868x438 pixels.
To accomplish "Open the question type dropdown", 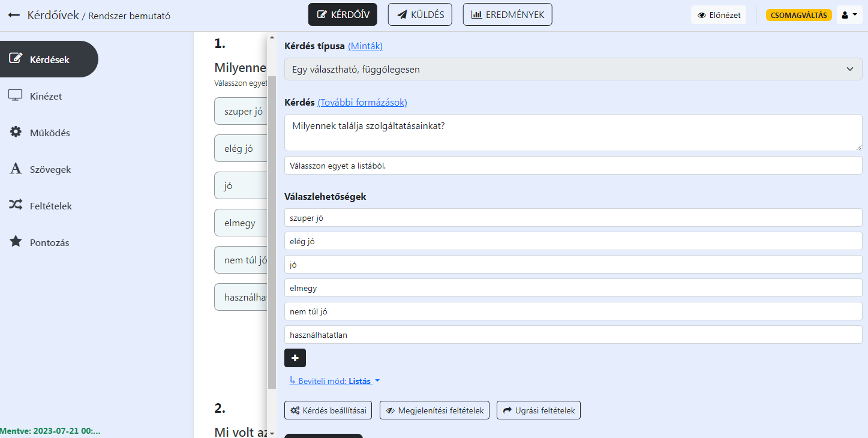I will click(x=573, y=69).
